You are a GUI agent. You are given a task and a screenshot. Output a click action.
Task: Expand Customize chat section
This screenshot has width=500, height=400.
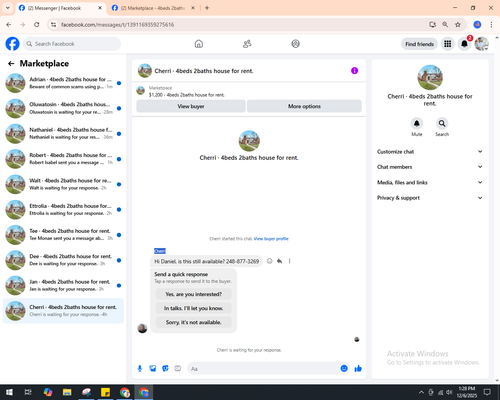pyautogui.click(x=430, y=152)
